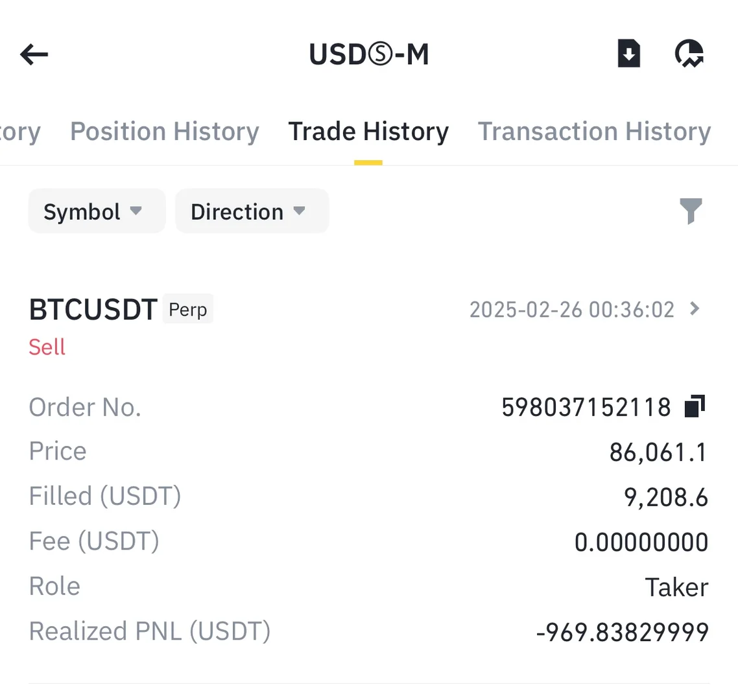Open the PNL analysis chart icon
Screen dimensions: 738x700
pyautogui.click(x=689, y=54)
